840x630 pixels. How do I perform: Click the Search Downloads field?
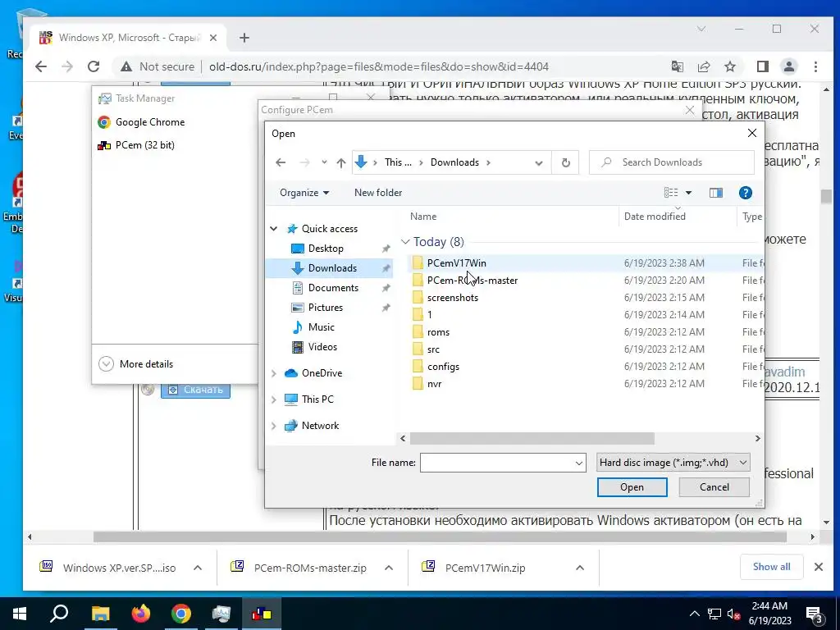[672, 162]
